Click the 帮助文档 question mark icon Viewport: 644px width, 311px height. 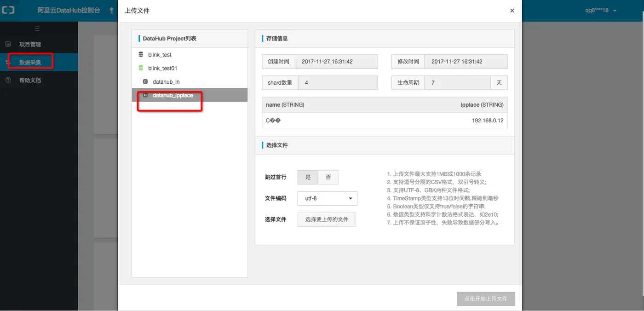(8, 80)
